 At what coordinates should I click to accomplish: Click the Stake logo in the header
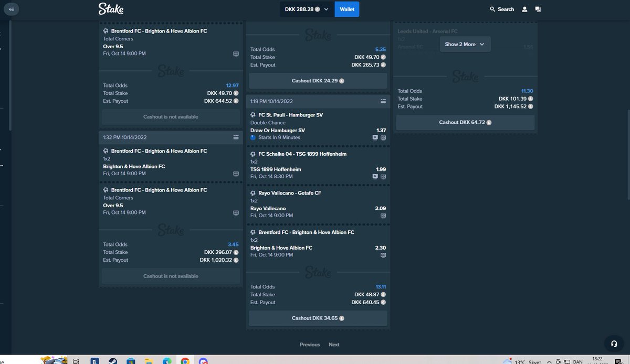coord(110,9)
